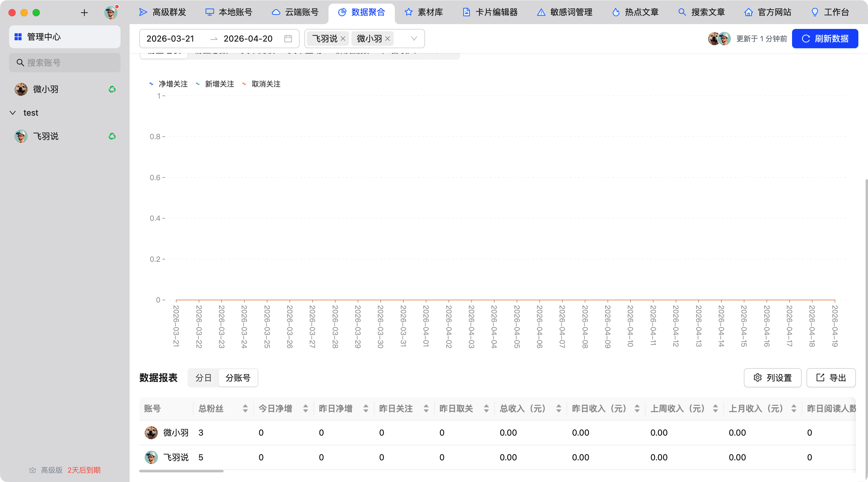This screenshot has height=482, width=868.
Task: Click the plus icon to add account
Action: (84, 13)
